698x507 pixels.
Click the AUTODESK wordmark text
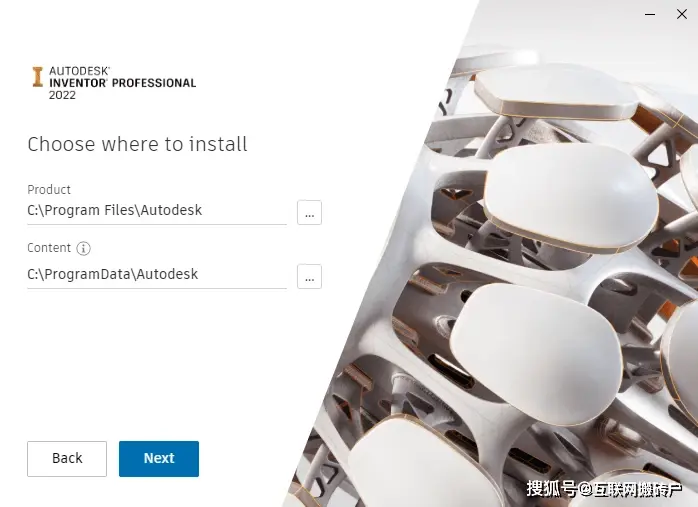pyautogui.click(x=79, y=71)
